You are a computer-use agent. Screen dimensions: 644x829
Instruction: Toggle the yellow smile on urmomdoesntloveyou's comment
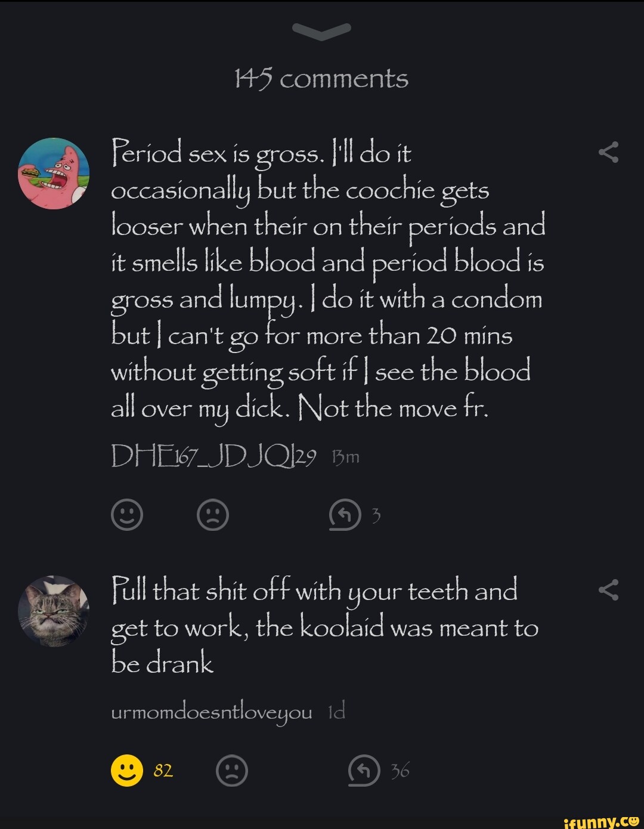pyautogui.click(x=127, y=770)
